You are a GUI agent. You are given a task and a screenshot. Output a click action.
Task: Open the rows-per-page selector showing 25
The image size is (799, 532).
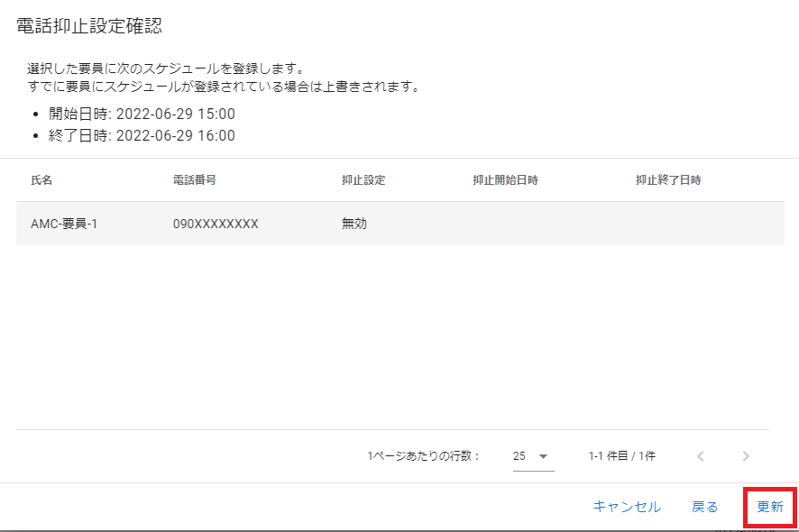[x=532, y=456]
